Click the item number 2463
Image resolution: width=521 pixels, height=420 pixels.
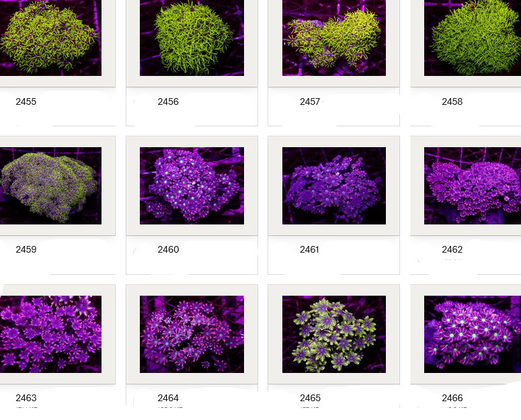click(x=26, y=398)
